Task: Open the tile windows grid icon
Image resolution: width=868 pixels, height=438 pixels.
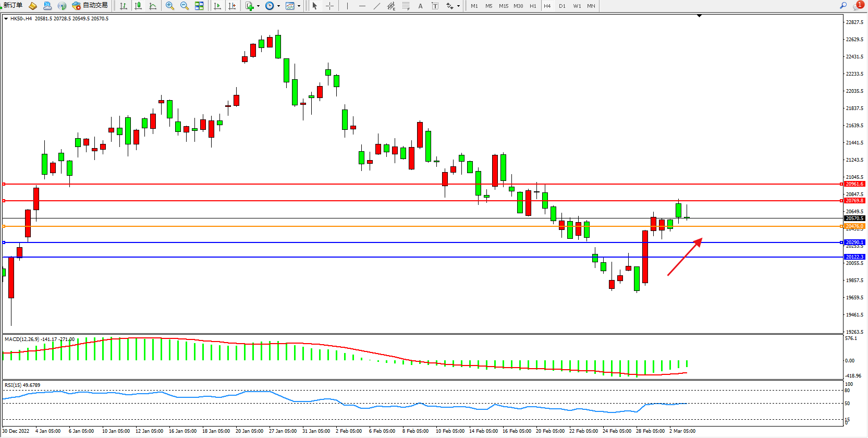Action: coord(199,6)
